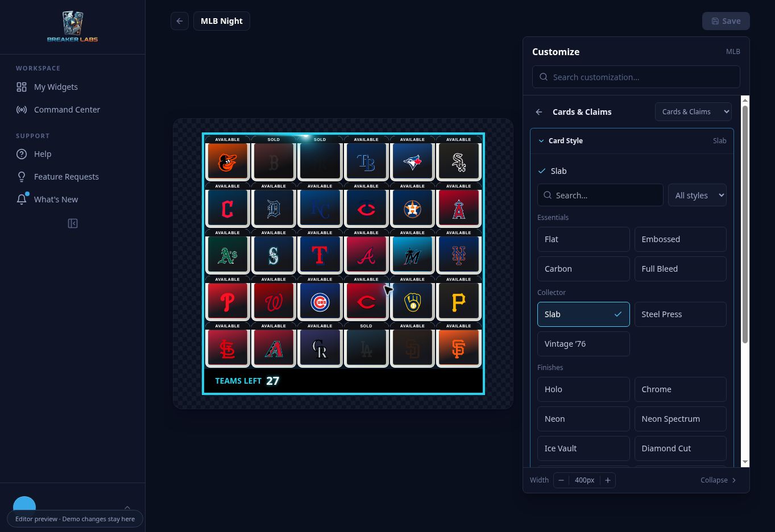Select the Carbon card style

[583, 269]
